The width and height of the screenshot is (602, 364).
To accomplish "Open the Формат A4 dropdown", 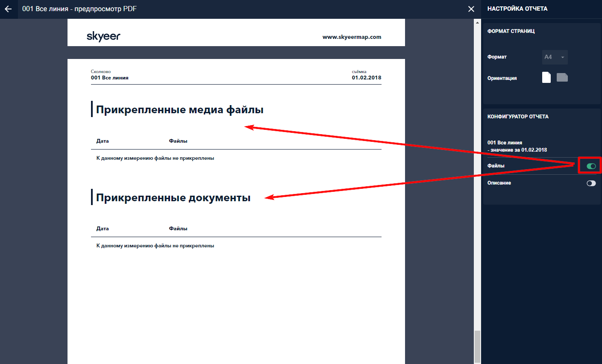I will coord(555,57).
